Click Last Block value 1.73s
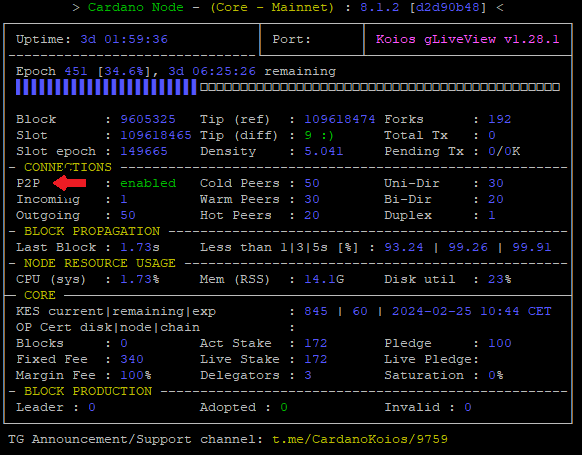Viewport: 582px width, 455px height. [140, 247]
